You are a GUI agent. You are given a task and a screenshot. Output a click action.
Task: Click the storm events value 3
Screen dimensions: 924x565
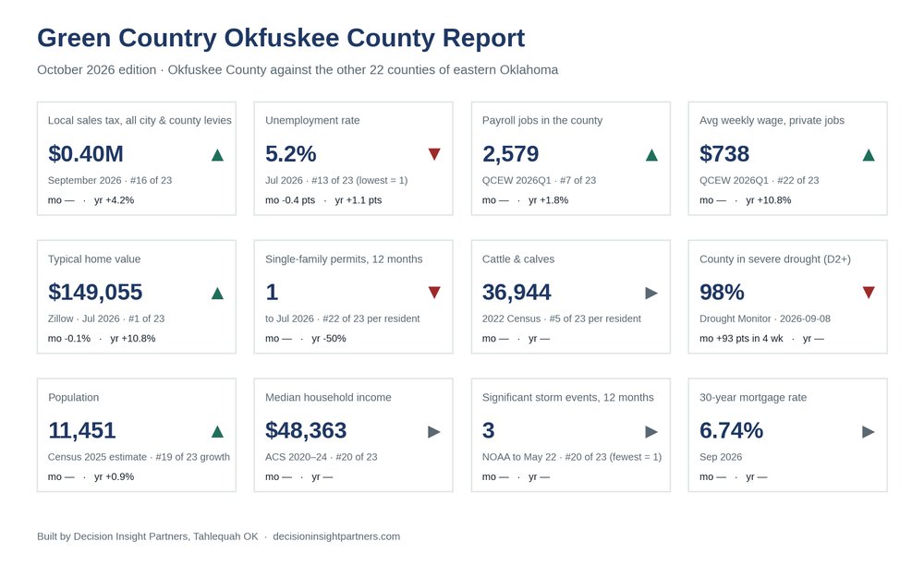tap(489, 430)
